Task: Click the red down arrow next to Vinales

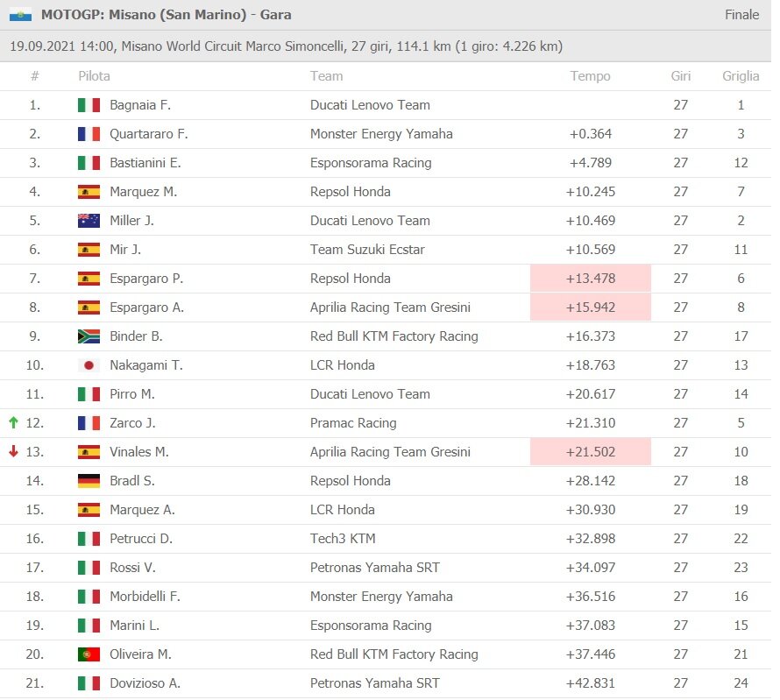Action: (x=13, y=452)
